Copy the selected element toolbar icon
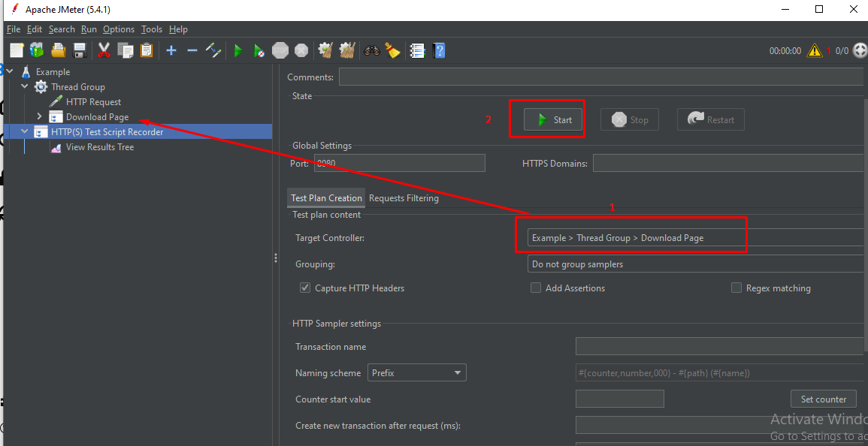 point(125,50)
